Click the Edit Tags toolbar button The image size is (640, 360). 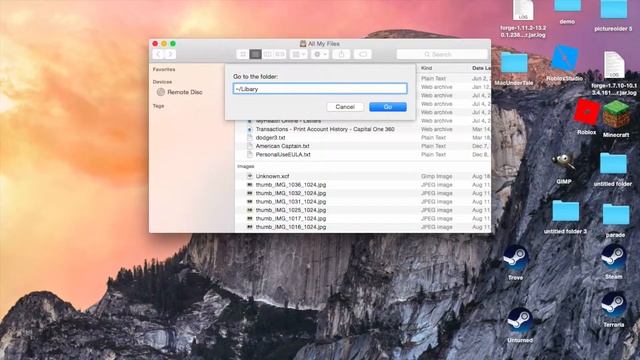click(362, 54)
